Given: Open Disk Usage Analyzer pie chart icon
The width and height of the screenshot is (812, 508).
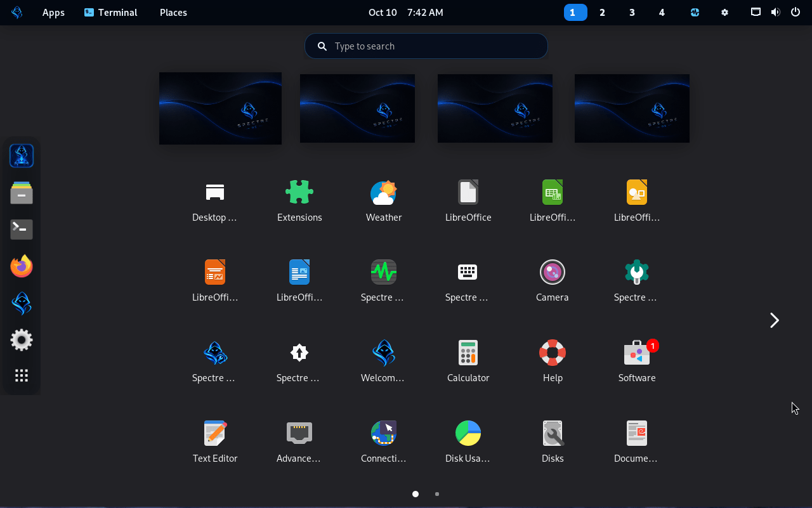Looking at the screenshot, I should pos(468,433).
